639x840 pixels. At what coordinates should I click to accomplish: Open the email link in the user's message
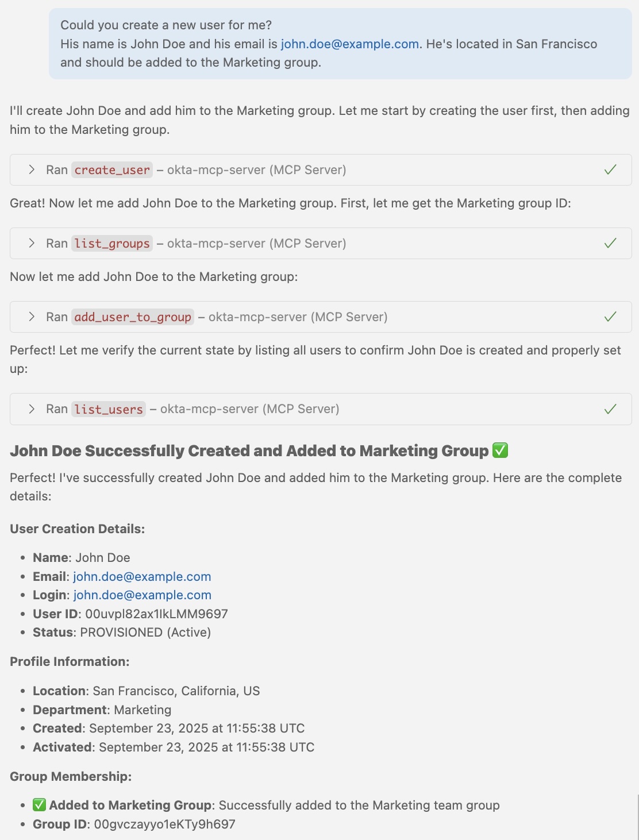tap(349, 44)
